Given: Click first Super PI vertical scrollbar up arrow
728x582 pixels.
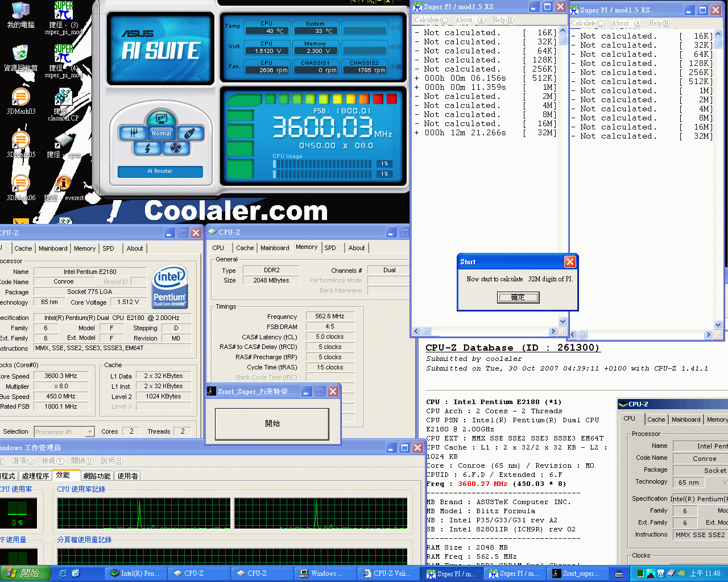Looking at the screenshot, I should point(562,31).
